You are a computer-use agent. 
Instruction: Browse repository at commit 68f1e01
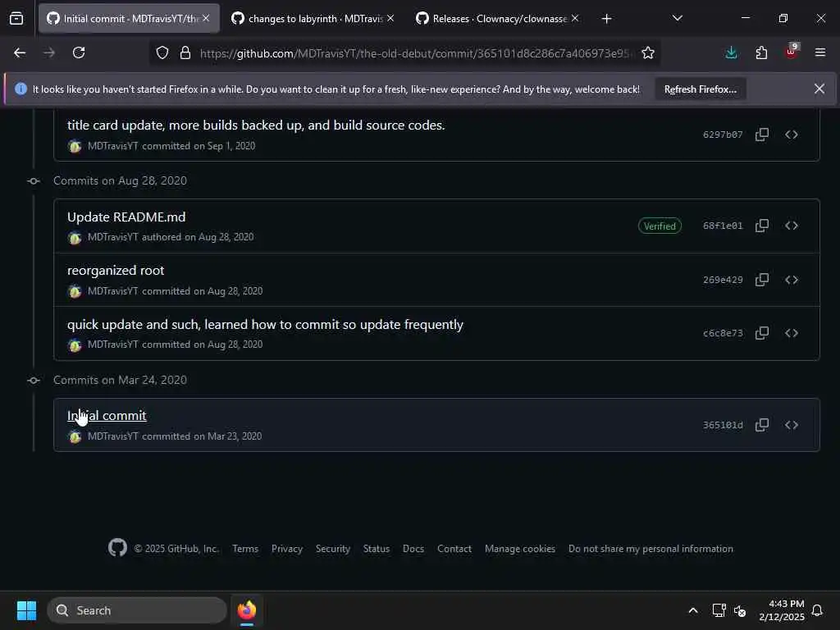tap(792, 226)
